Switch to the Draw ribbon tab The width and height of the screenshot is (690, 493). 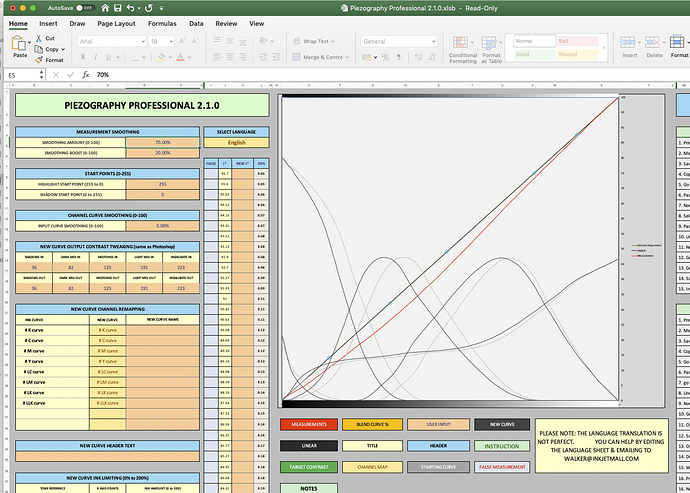[x=77, y=24]
